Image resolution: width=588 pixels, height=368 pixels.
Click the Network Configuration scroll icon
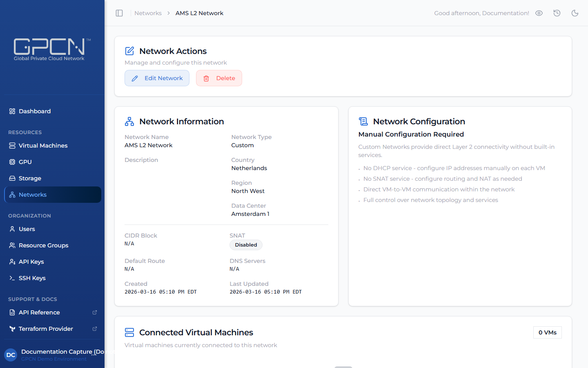[x=363, y=121]
